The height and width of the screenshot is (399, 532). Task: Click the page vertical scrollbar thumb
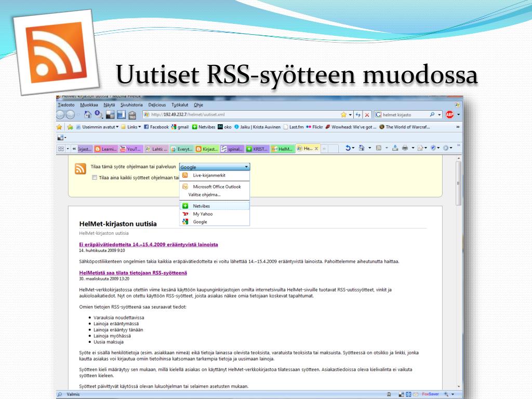(458, 183)
